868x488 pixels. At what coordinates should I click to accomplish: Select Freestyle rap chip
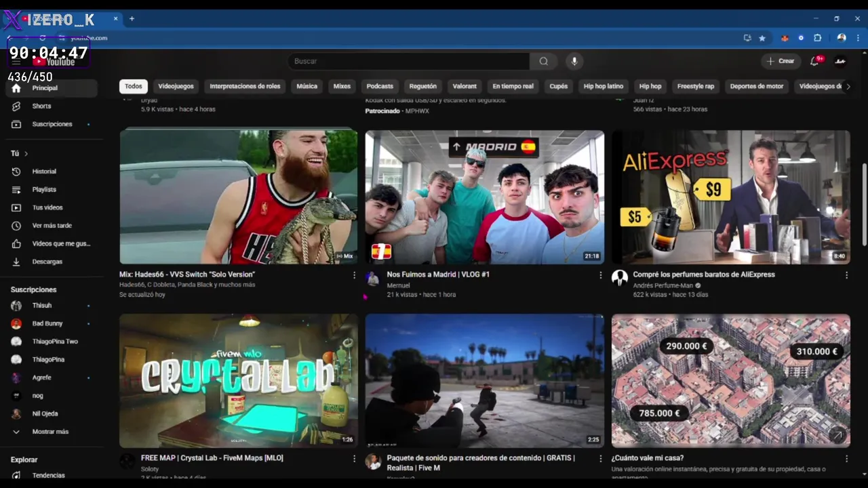click(x=696, y=86)
